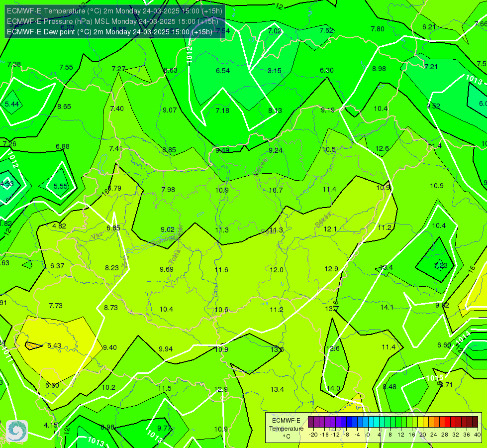
Task: Click the 3.15 dew point value
Action: point(275,71)
